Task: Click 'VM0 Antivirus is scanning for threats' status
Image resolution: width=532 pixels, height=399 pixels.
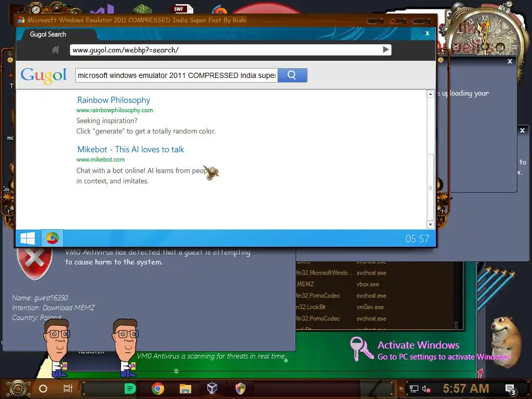Action: (211, 356)
